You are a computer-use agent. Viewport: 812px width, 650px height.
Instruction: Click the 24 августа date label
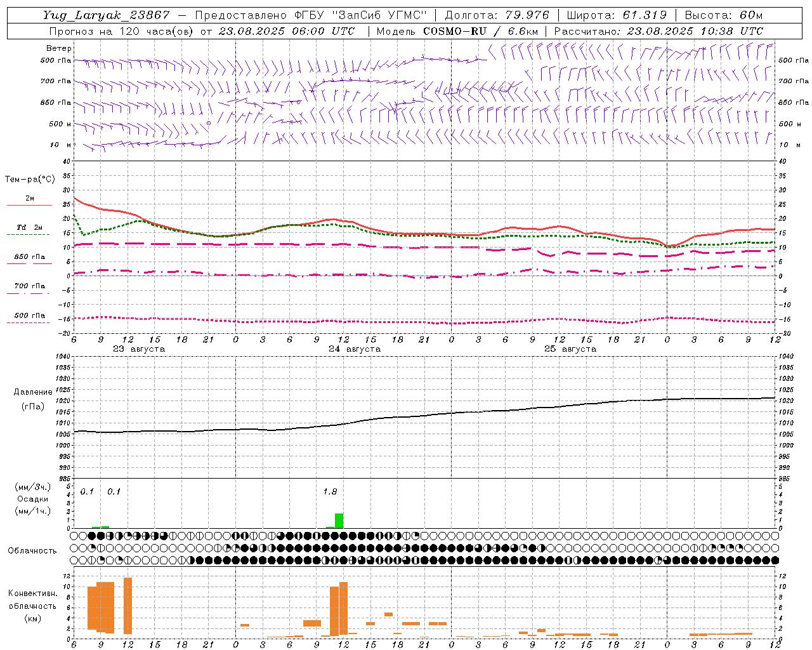click(355, 349)
